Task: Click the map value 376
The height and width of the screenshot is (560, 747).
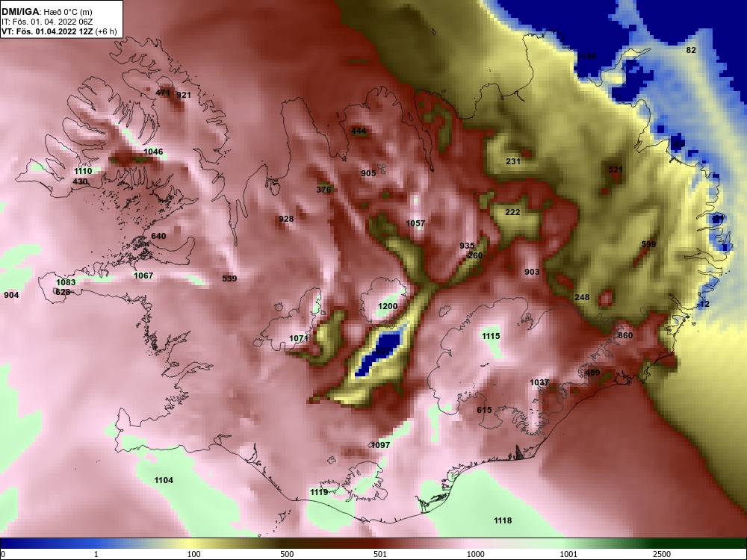Action: tap(323, 190)
